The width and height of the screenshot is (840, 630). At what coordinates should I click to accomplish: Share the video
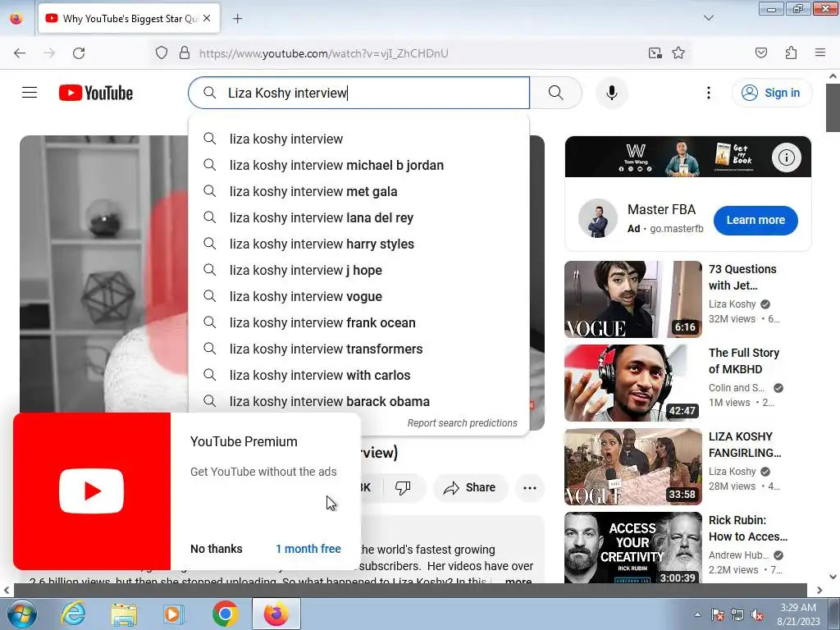470,487
